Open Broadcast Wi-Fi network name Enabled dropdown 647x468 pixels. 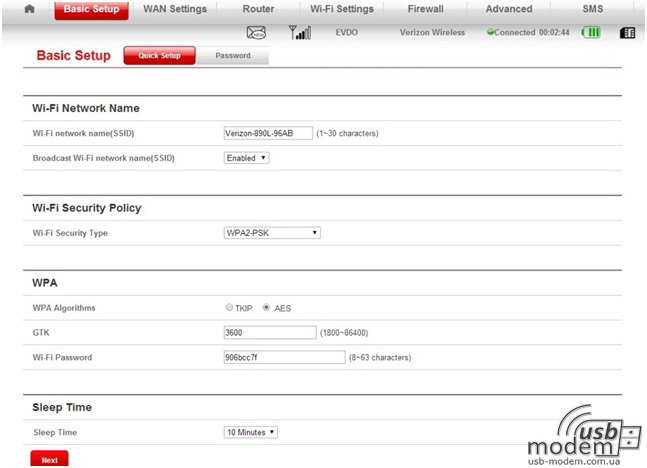(246, 158)
